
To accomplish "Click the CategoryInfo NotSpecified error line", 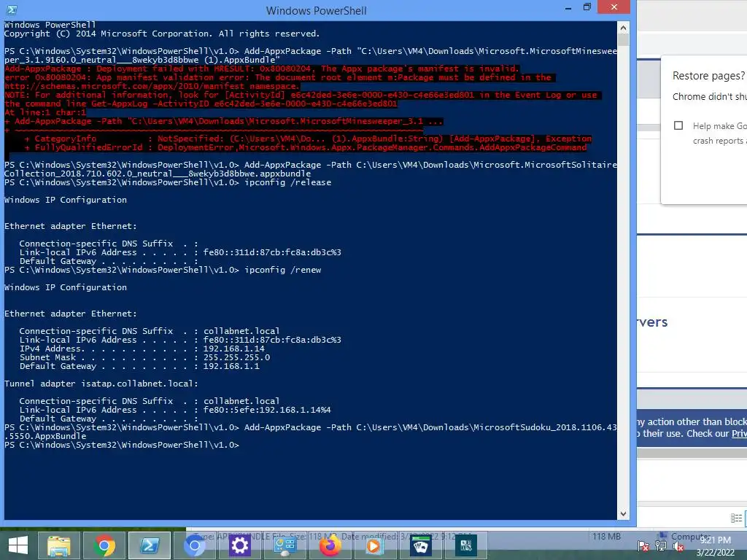I will (x=309, y=139).
